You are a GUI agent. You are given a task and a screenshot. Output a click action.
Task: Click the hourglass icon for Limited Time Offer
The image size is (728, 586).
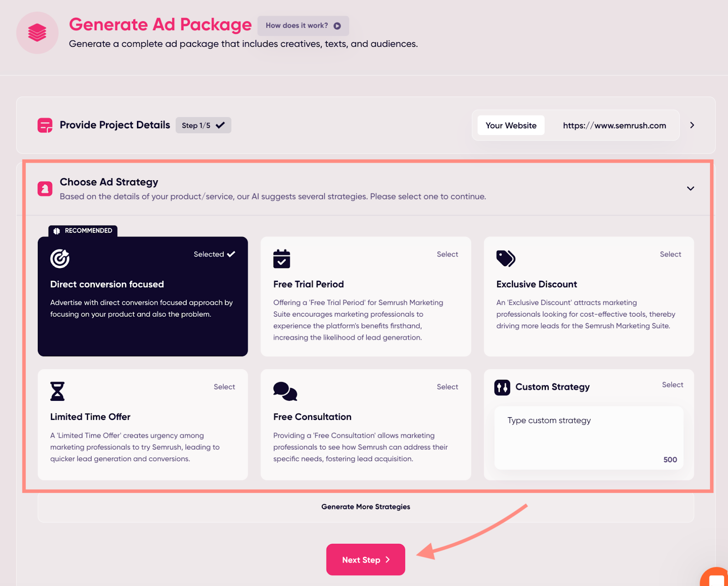pos(57,391)
